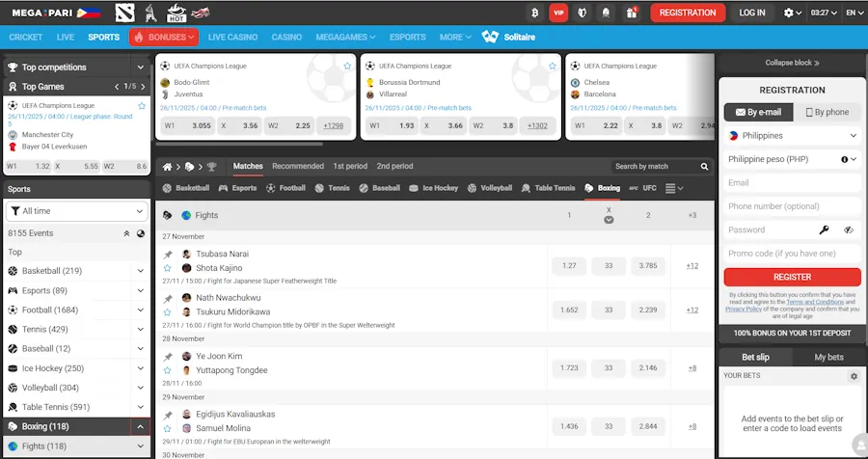Click the home icon in breadcrumb
Viewport: 868px width, 459px height.
pyautogui.click(x=167, y=167)
